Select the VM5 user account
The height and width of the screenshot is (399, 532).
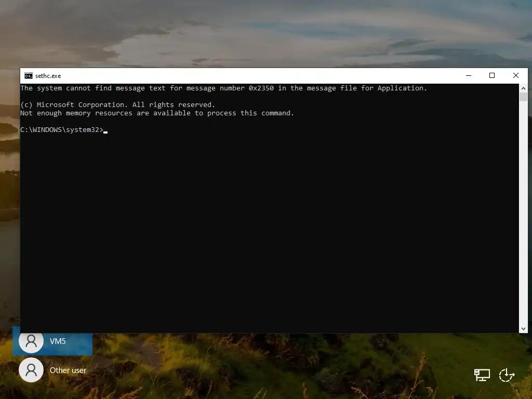tap(52, 341)
